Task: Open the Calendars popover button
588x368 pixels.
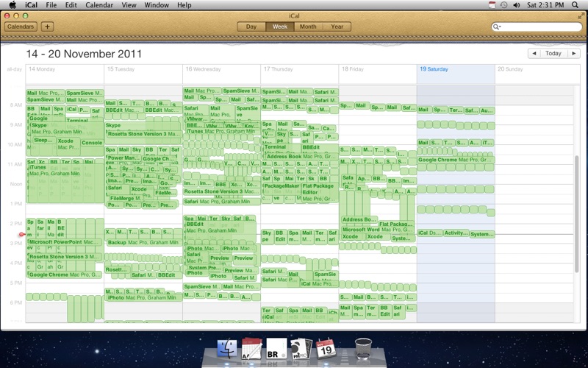Action: tap(21, 26)
